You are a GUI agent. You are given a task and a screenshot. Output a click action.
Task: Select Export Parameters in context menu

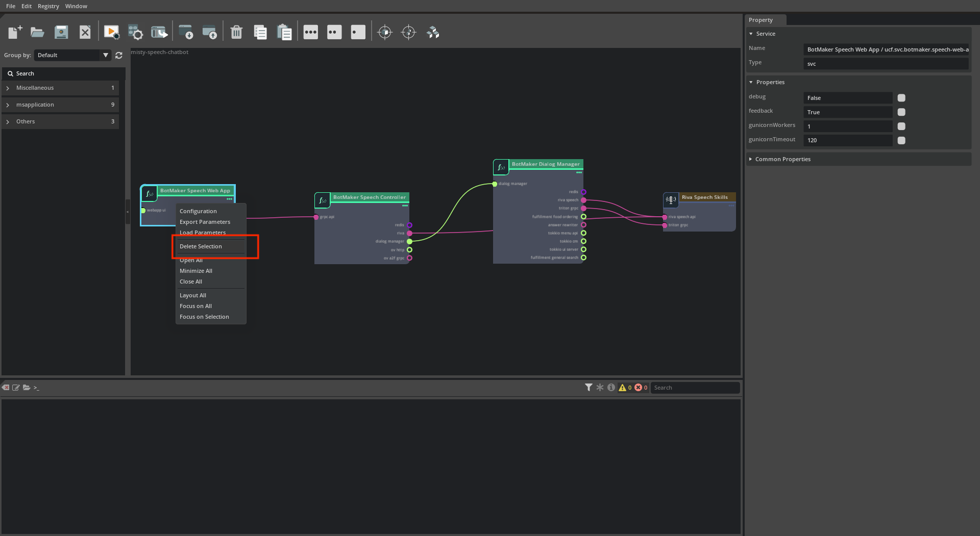pyautogui.click(x=211, y=222)
